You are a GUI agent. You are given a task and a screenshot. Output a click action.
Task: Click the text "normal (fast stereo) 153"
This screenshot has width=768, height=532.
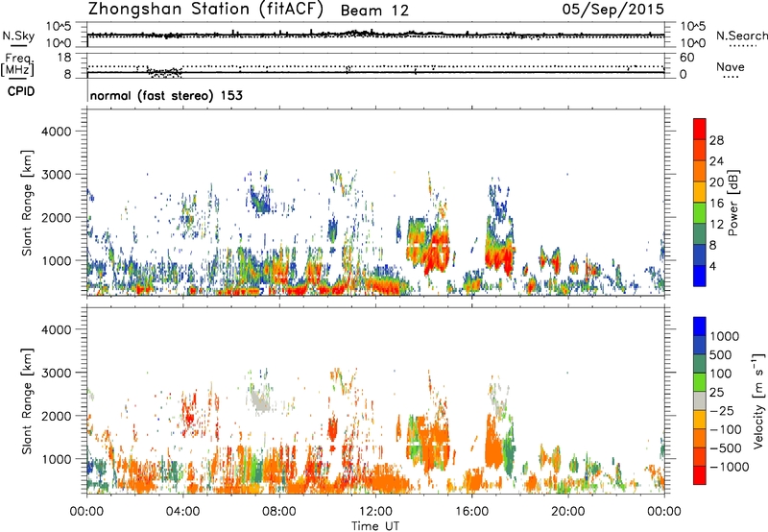pos(166,95)
